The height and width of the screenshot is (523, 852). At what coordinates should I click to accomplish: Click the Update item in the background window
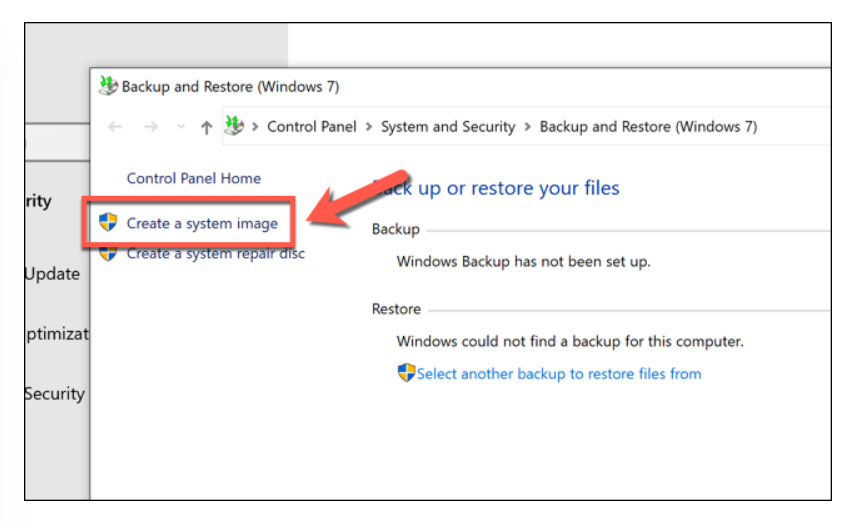[x=52, y=274]
